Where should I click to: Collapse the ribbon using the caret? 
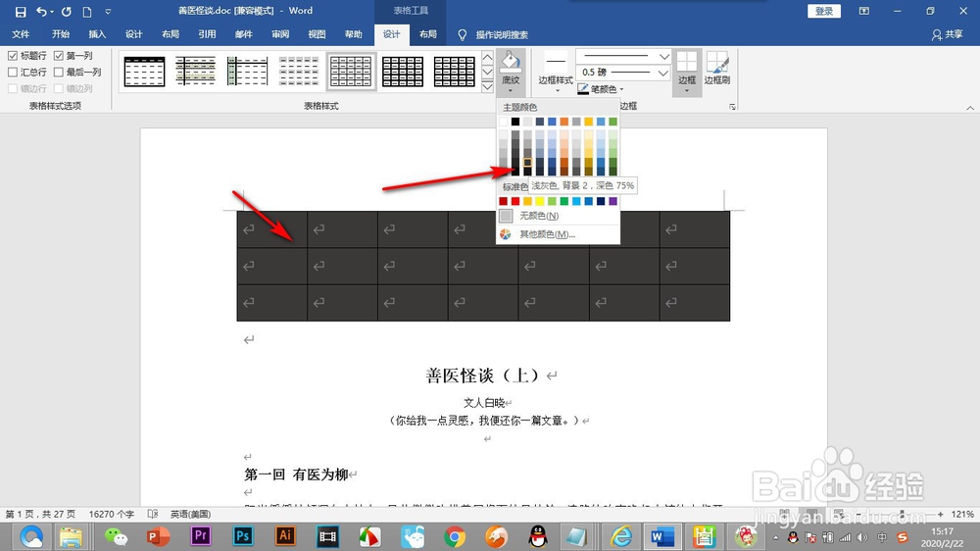[970, 108]
